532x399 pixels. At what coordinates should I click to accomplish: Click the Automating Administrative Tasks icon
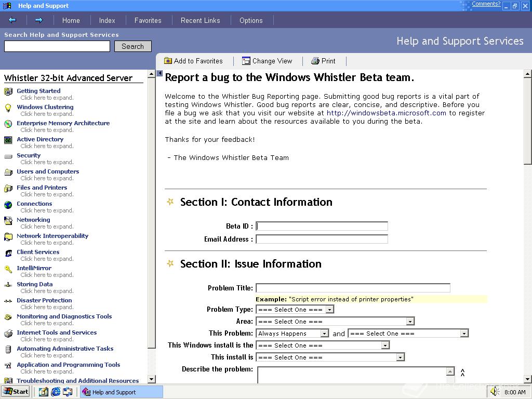click(8, 349)
